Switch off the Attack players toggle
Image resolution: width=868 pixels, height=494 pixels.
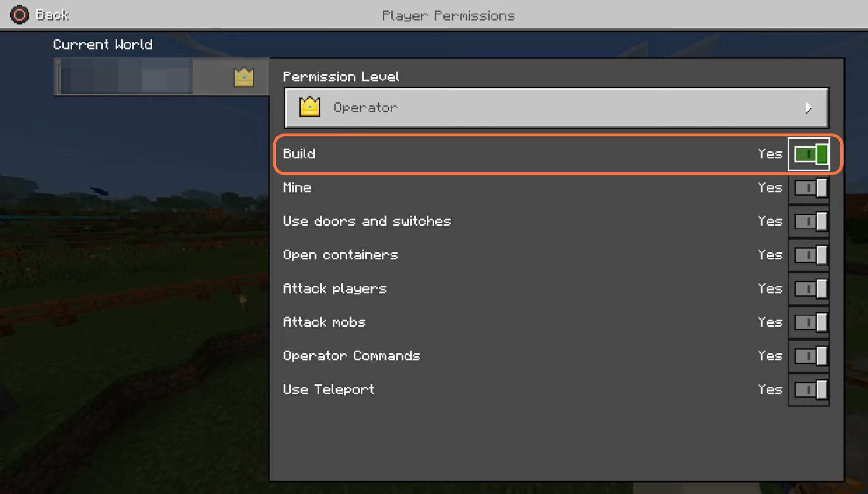[810, 289]
